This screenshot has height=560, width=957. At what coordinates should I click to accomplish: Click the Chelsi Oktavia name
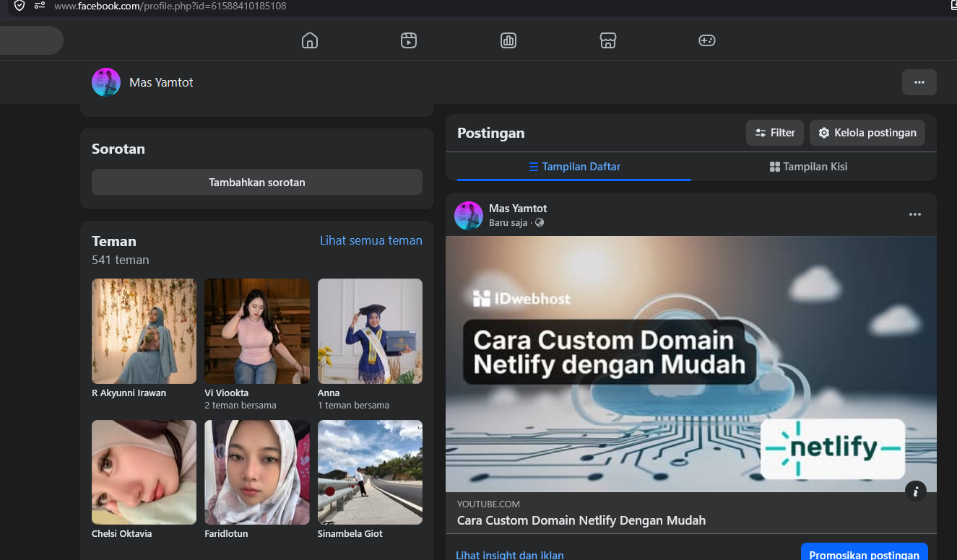[x=121, y=534]
